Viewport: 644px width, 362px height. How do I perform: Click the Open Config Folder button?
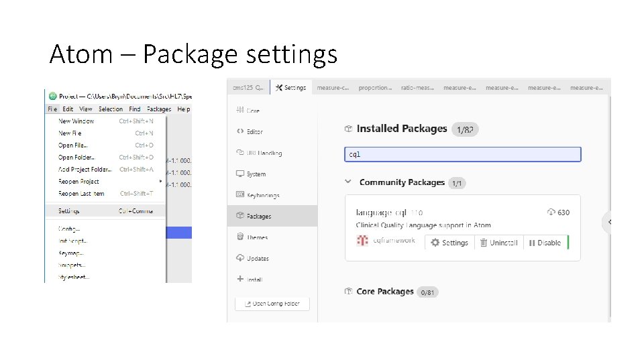click(272, 304)
